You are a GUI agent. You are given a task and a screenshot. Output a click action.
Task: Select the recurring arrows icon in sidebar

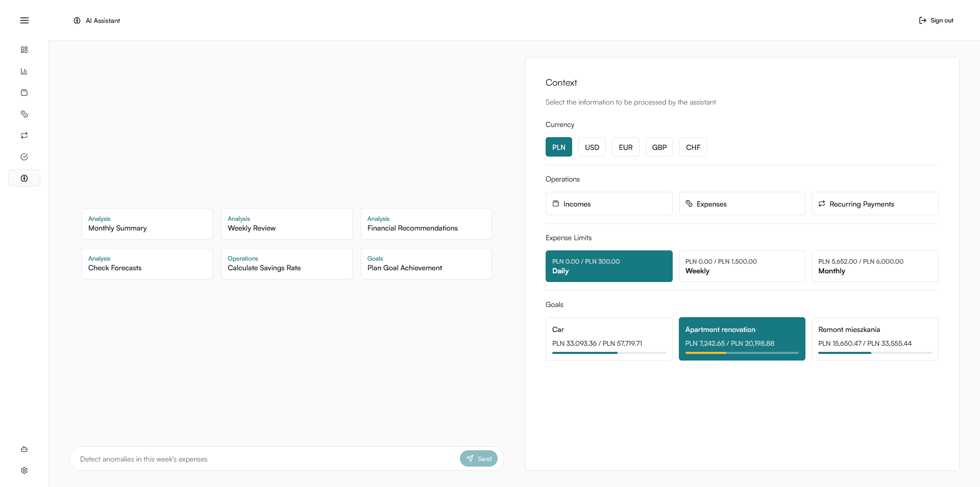pyautogui.click(x=24, y=135)
